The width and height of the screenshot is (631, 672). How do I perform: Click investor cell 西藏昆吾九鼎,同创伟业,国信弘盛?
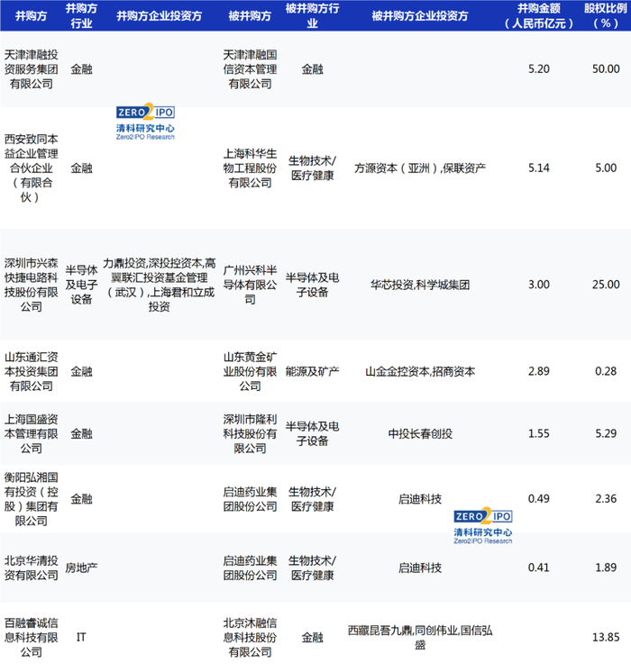(420, 637)
